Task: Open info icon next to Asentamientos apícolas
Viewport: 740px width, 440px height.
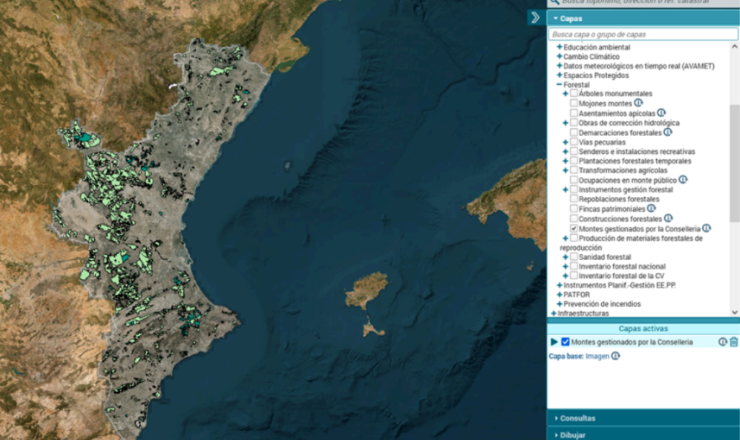Action: click(x=661, y=112)
